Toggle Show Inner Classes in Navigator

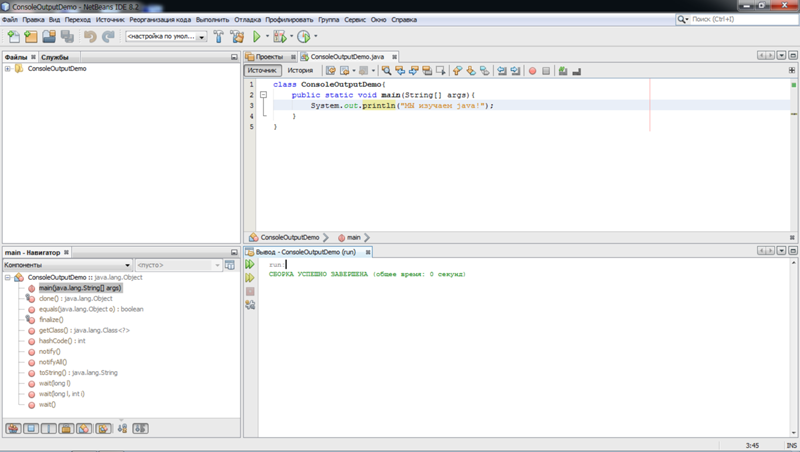84,429
